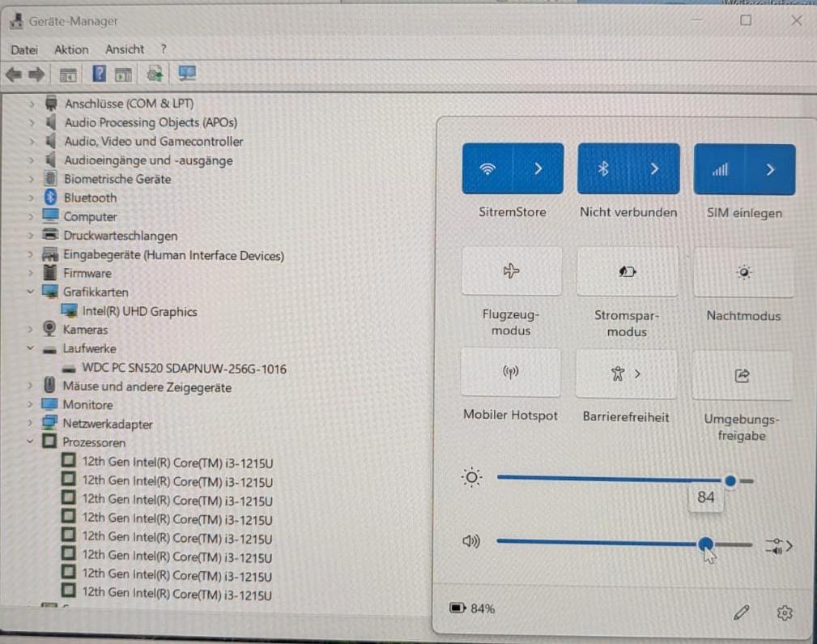Screen dimensions: 817x644
Task: Click the Umgebungsfreigabe tile
Action: pyautogui.click(x=742, y=375)
